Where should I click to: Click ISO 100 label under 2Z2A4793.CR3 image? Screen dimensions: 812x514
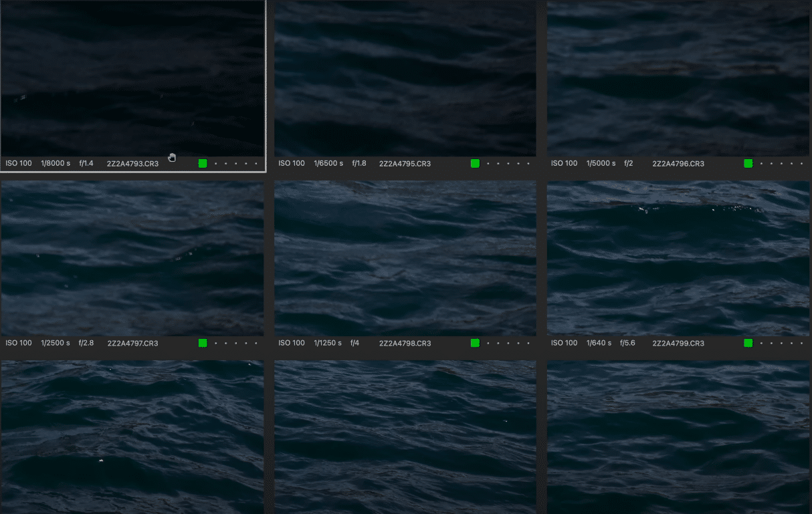point(19,163)
